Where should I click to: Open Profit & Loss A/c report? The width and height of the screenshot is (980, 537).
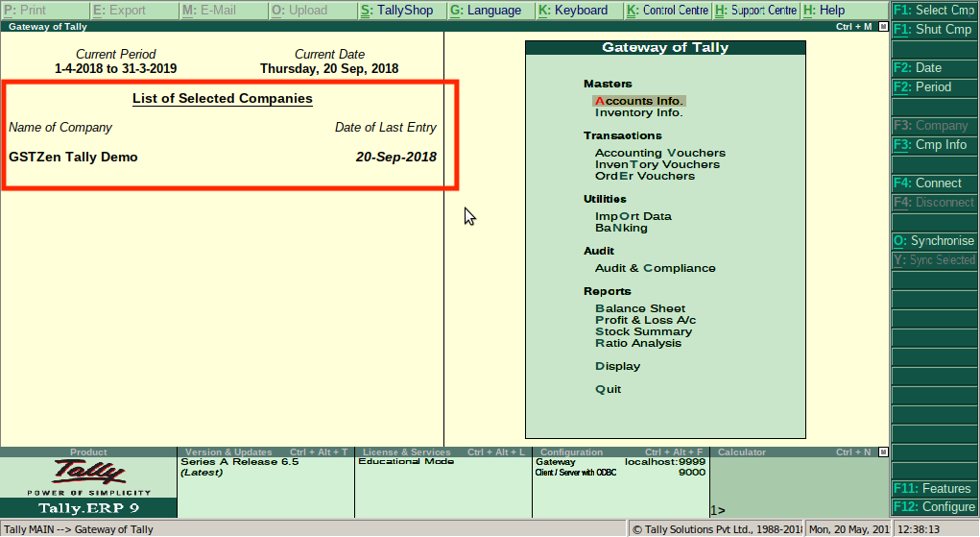(x=645, y=320)
